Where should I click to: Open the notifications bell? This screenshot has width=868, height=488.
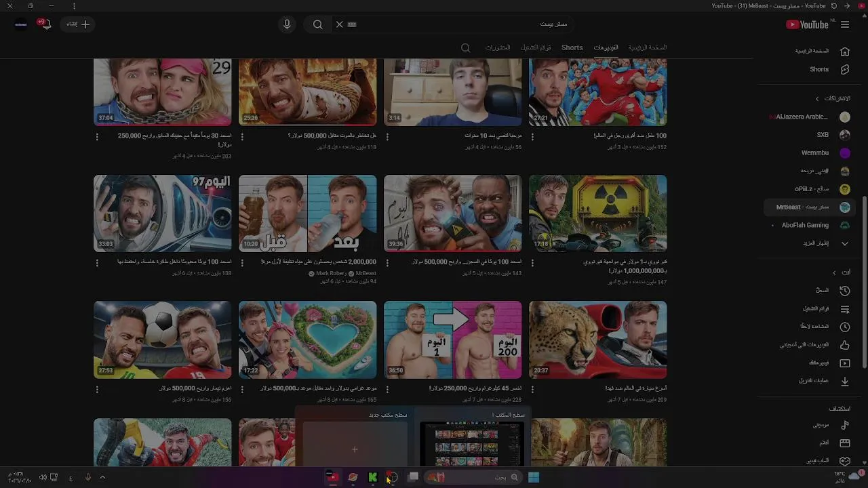tap(45, 24)
